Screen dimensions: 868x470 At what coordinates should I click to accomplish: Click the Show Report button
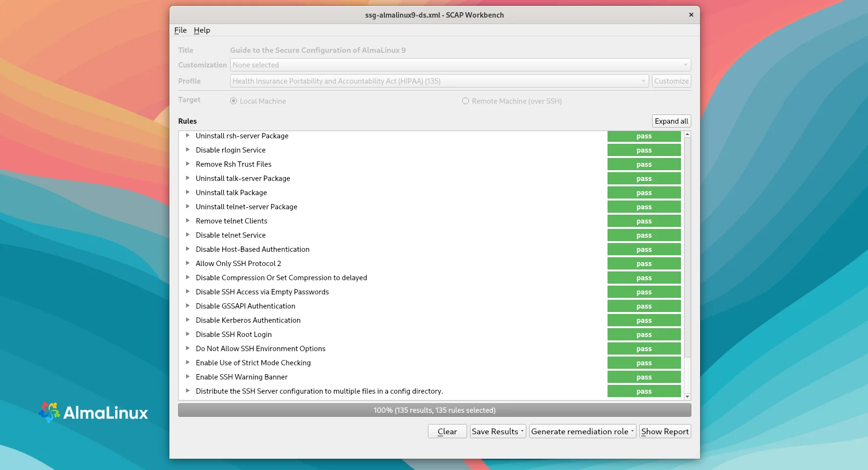[x=665, y=431]
